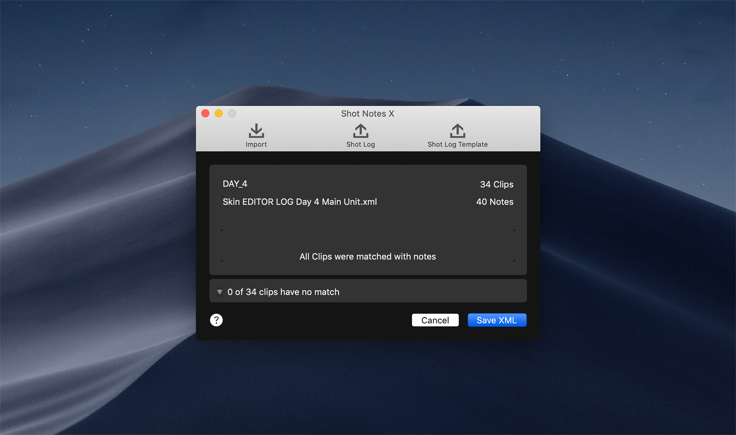This screenshot has height=435, width=736.
Task: Click the Shot Notes X window title
Action: [x=368, y=114]
